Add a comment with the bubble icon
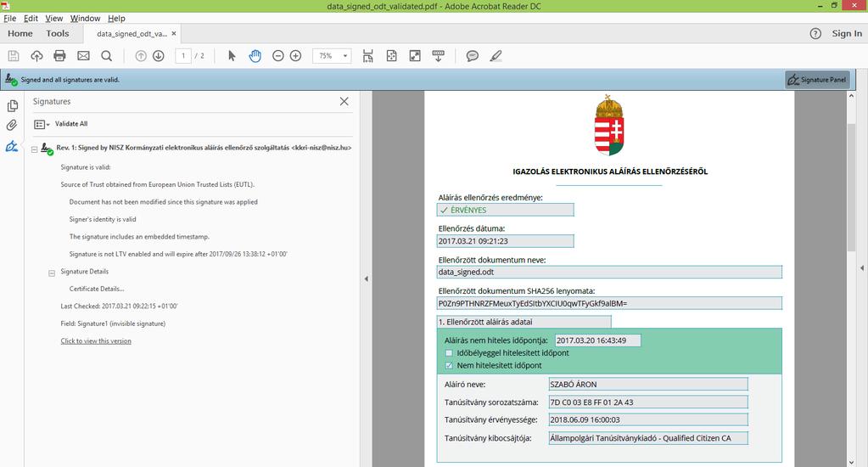Viewport: 868px width, 467px height. 473,56
